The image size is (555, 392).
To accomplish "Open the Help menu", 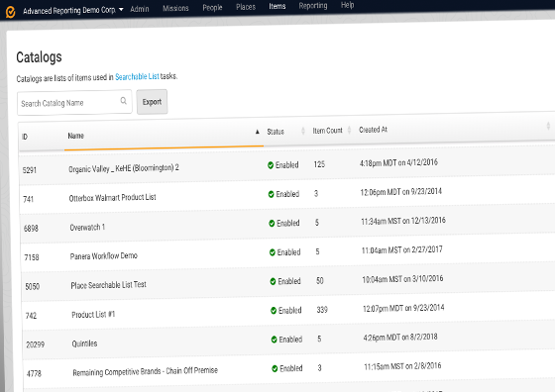I will pos(347,5).
